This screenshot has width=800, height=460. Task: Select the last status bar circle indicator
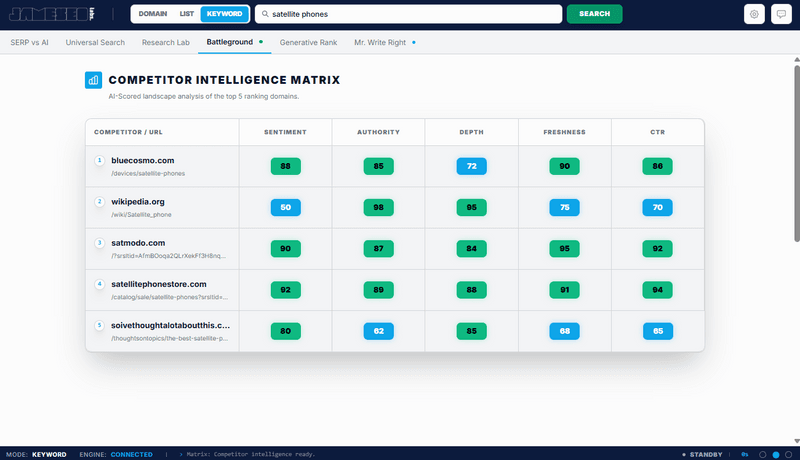click(789, 454)
